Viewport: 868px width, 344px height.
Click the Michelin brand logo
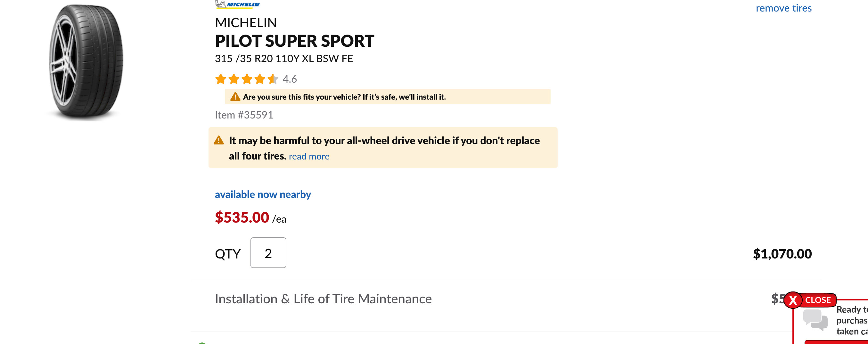237,4
